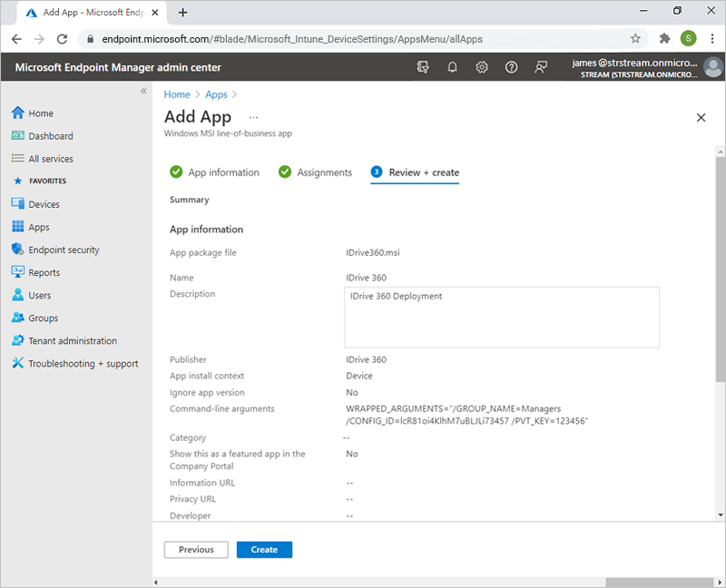The image size is (726, 588).
Task: Open Tenant administration in sidebar
Action: tap(73, 341)
